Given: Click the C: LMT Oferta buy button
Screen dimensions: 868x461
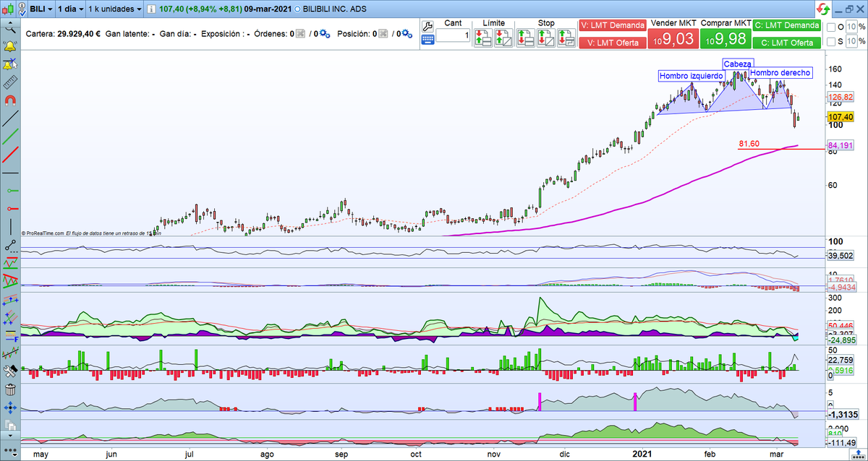Looking at the screenshot, I should (x=787, y=42).
